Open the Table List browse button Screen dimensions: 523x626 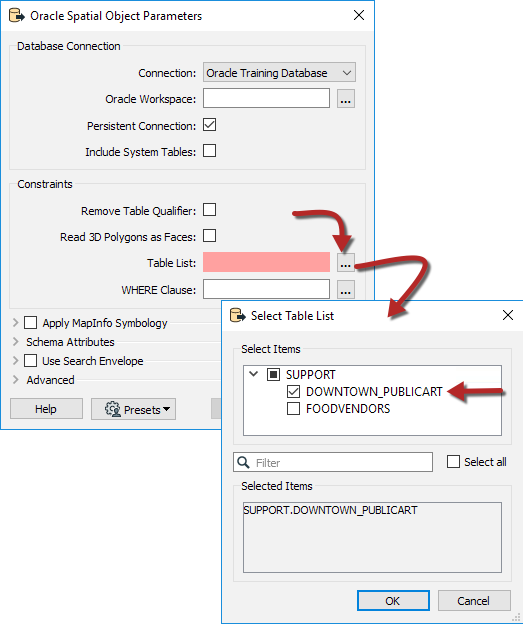(x=346, y=263)
